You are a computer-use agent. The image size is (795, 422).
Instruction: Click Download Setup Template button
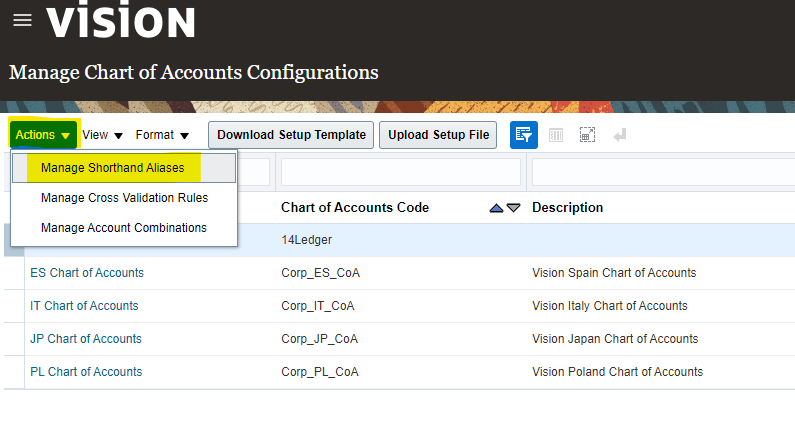click(291, 135)
